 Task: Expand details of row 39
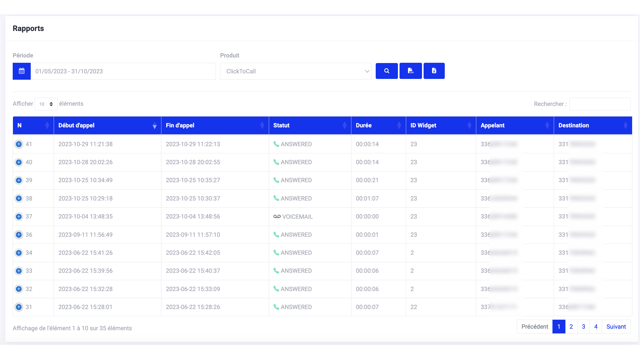[19, 180]
